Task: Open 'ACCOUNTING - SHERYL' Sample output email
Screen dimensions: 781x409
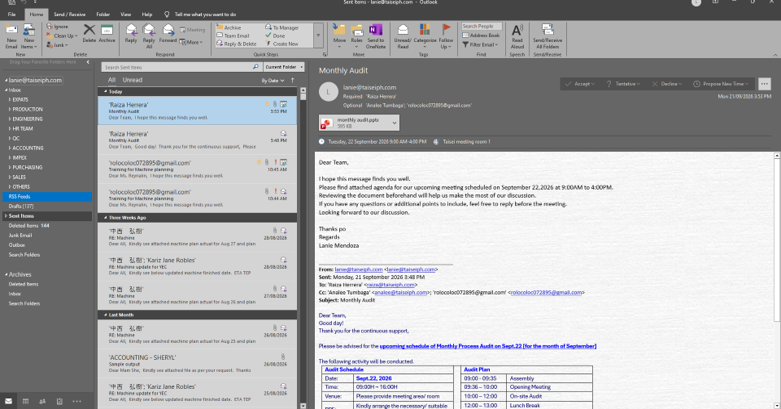Action: (x=197, y=364)
